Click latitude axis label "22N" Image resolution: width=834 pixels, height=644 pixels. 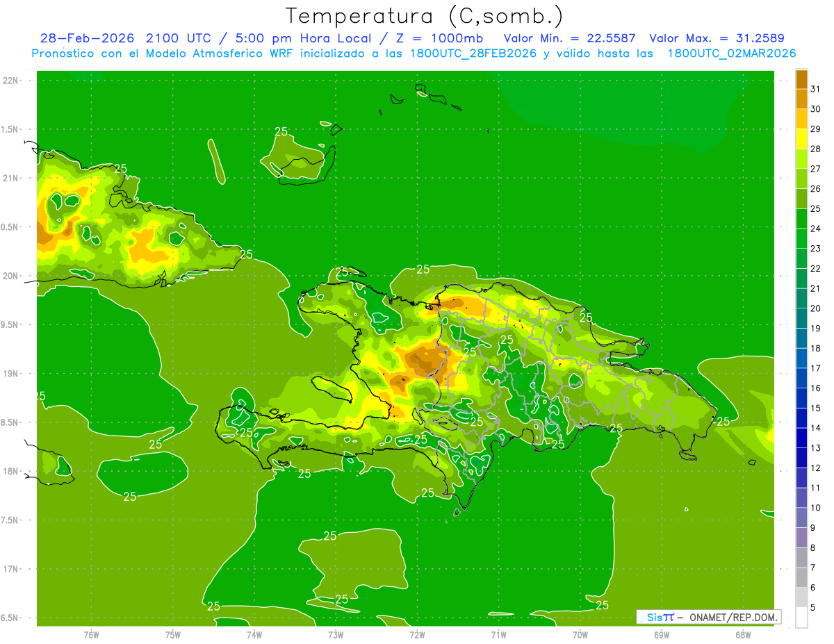(x=11, y=80)
